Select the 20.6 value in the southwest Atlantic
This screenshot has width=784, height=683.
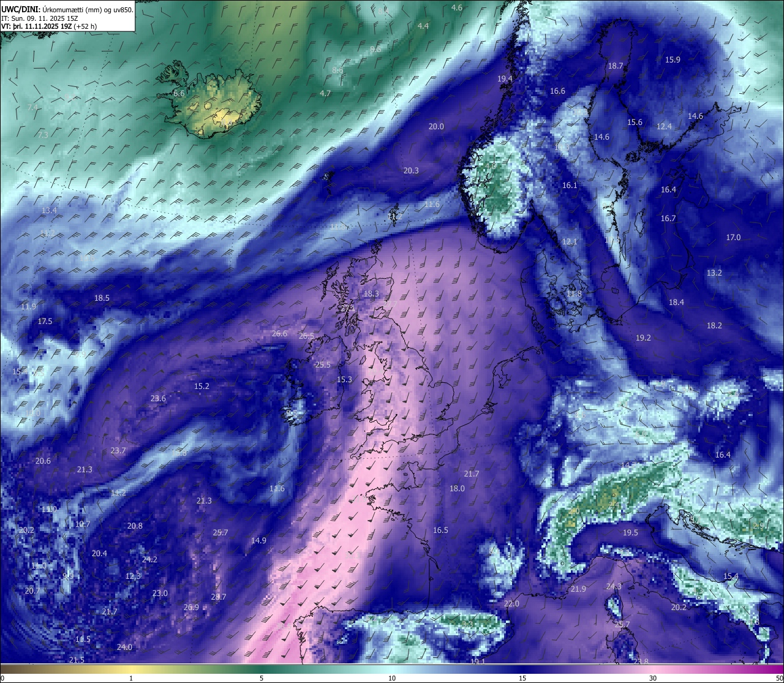pyautogui.click(x=43, y=461)
